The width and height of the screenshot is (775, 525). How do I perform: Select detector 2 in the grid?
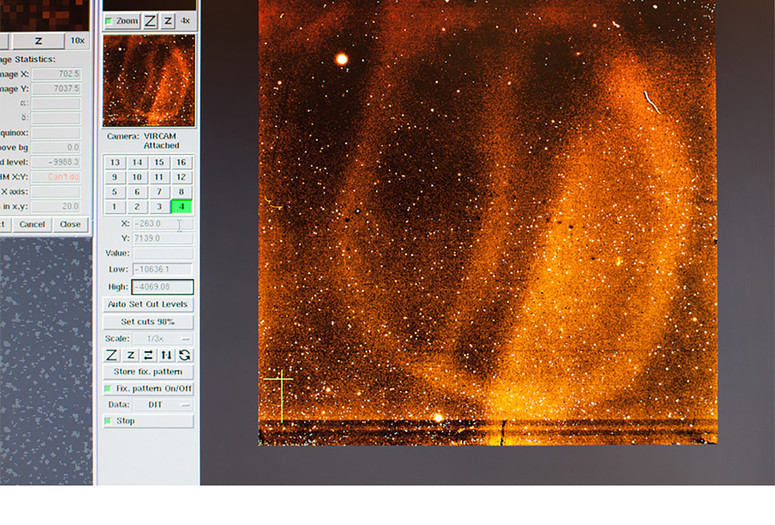(137, 207)
